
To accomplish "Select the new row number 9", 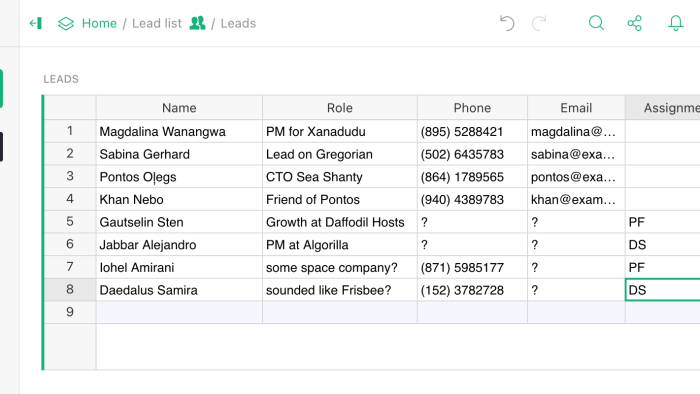I will [x=70, y=312].
